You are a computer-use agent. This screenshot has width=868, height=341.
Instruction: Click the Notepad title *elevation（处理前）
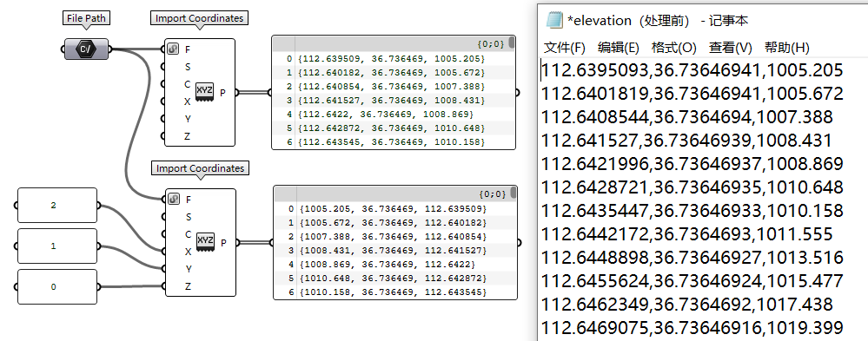click(x=628, y=21)
